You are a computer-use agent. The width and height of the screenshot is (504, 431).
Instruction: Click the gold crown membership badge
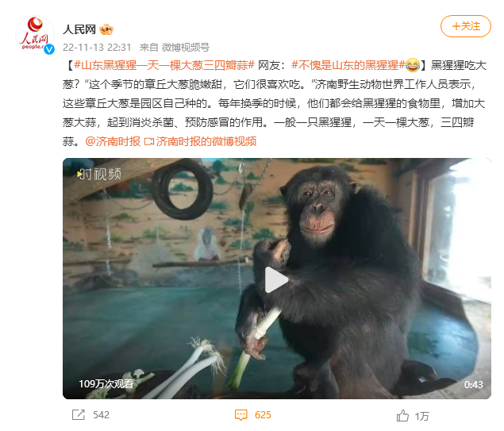[106, 29]
